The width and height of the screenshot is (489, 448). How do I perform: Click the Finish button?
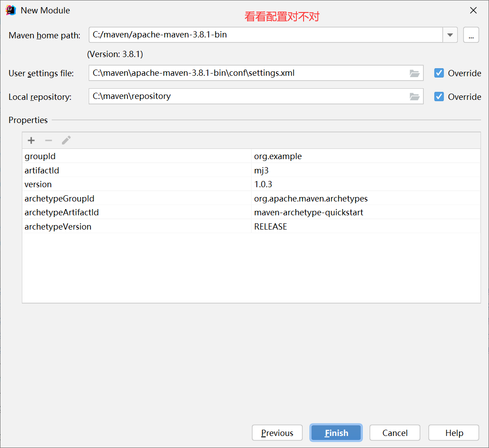click(x=336, y=433)
